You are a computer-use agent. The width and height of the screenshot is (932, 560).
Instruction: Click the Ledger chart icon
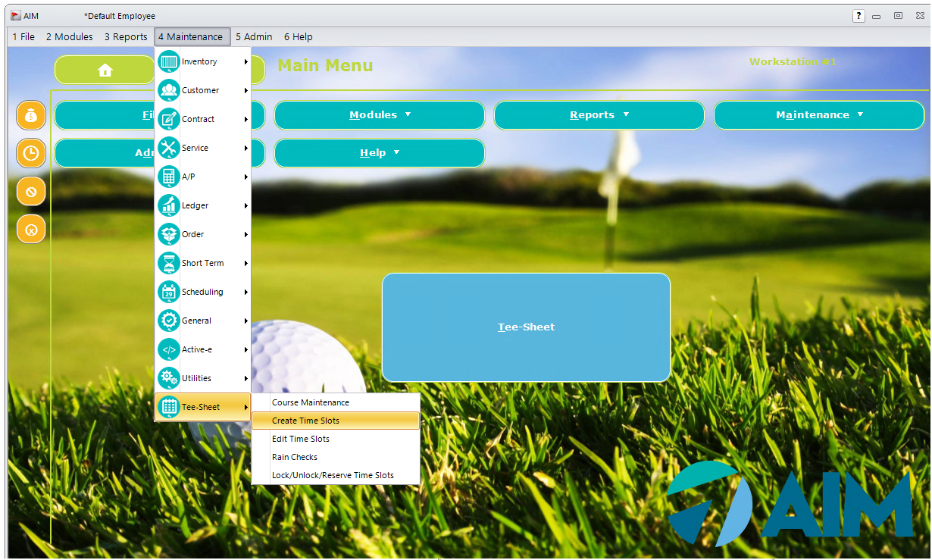[x=167, y=205]
